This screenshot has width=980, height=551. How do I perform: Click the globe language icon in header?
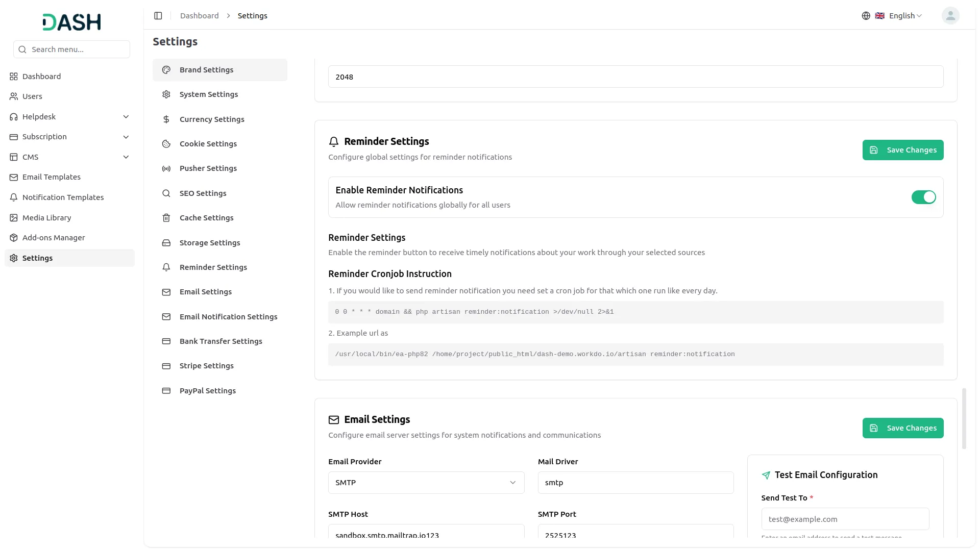(x=866, y=16)
